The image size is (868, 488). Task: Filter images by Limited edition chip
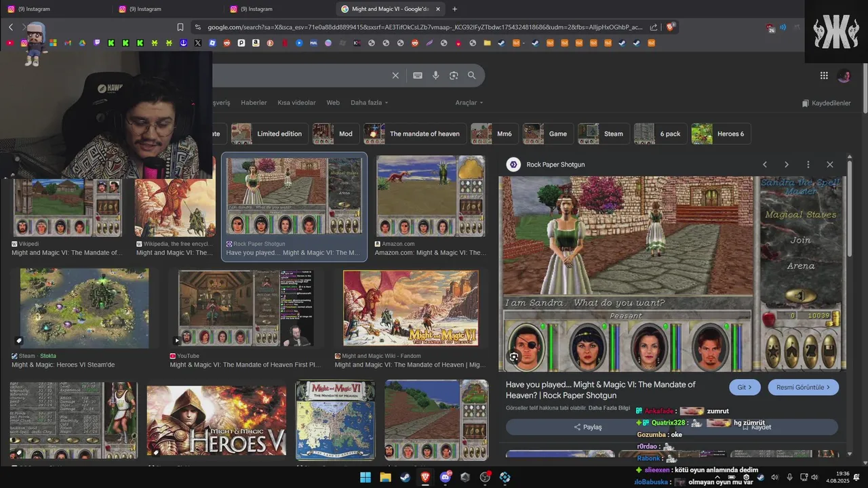click(x=269, y=134)
